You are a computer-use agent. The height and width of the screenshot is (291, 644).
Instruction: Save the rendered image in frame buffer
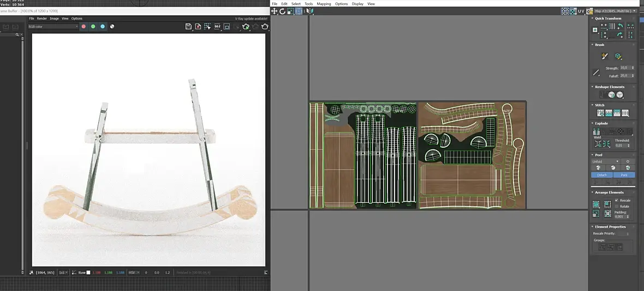pyautogui.click(x=188, y=26)
